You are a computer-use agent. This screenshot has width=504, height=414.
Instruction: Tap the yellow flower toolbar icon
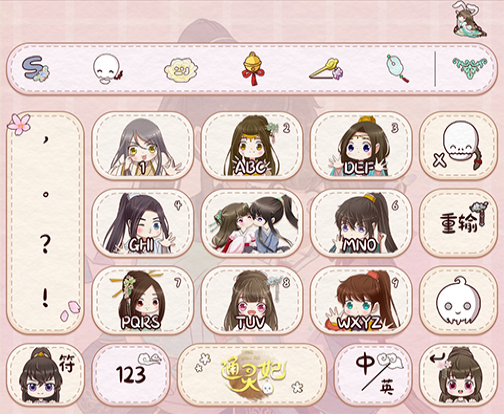coord(181,70)
